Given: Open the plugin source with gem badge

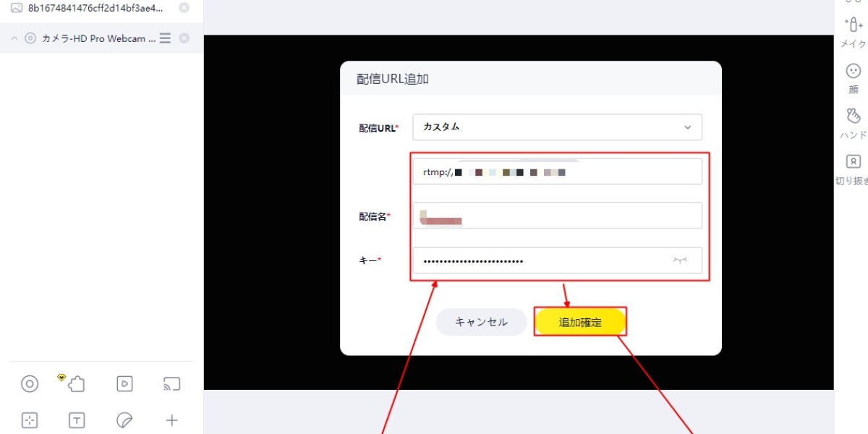Looking at the screenshot, I should point(76,383).
